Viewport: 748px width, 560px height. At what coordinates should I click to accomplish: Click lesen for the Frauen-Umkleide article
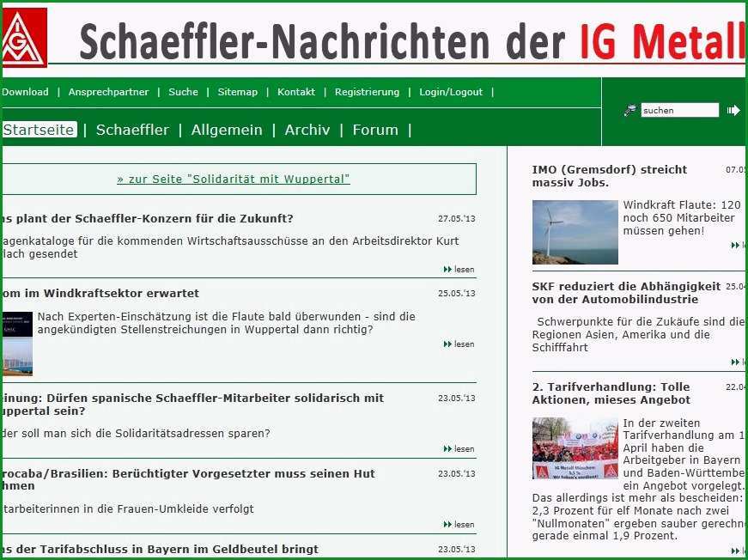(x=459, y=525)
